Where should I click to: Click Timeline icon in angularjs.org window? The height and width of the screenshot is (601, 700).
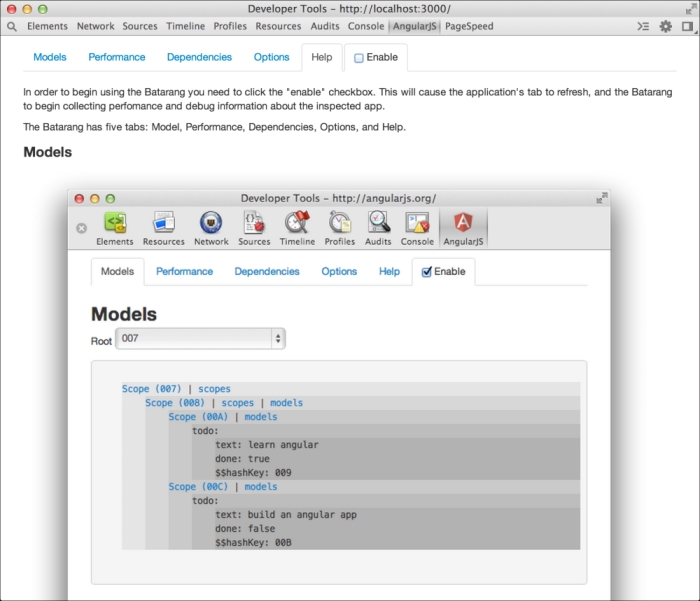(297, 222)
